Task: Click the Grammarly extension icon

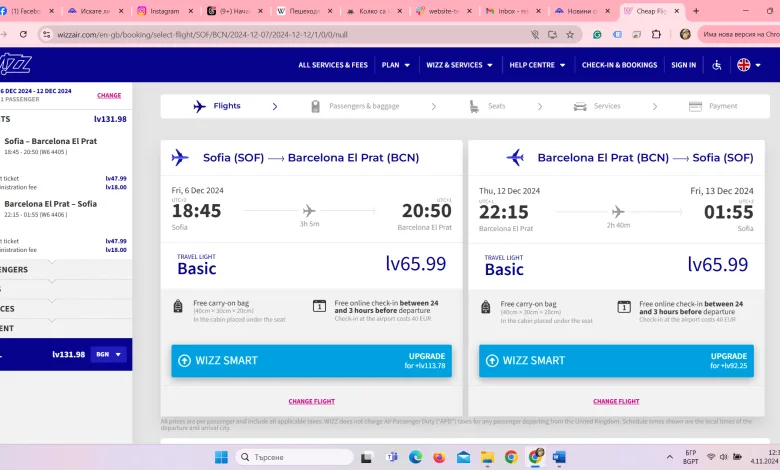Action: 597,34
